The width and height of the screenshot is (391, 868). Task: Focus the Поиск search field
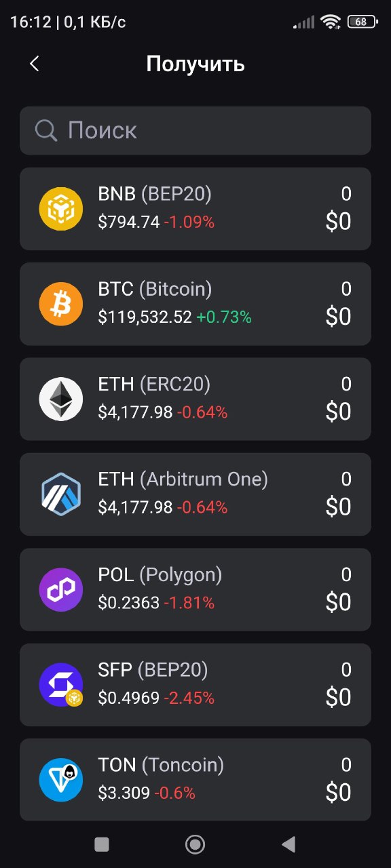click(195, 130)
